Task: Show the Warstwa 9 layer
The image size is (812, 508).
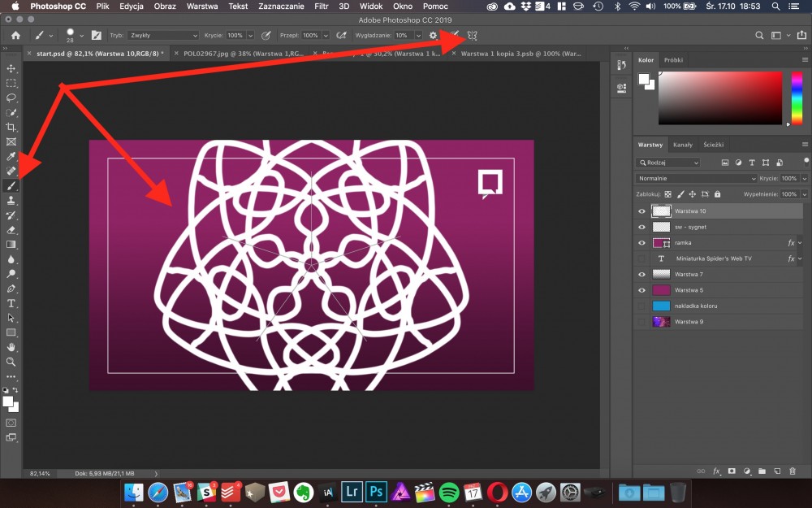Action: pos(641,322)
